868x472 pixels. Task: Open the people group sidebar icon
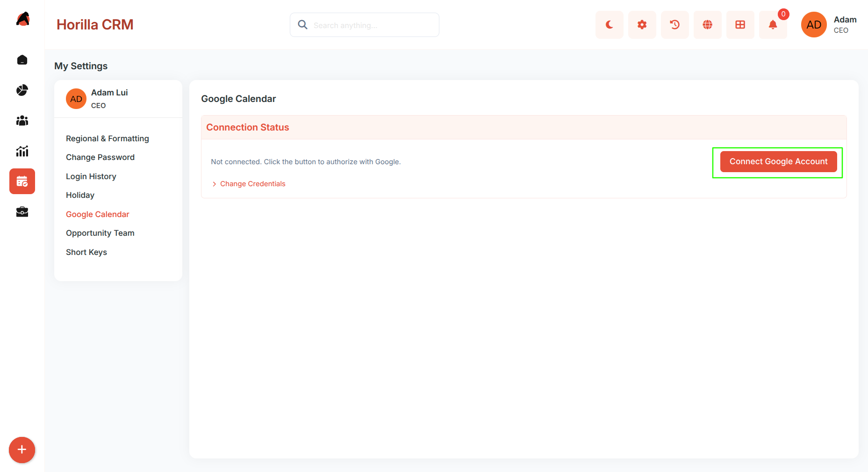click(x=22, y=121)
